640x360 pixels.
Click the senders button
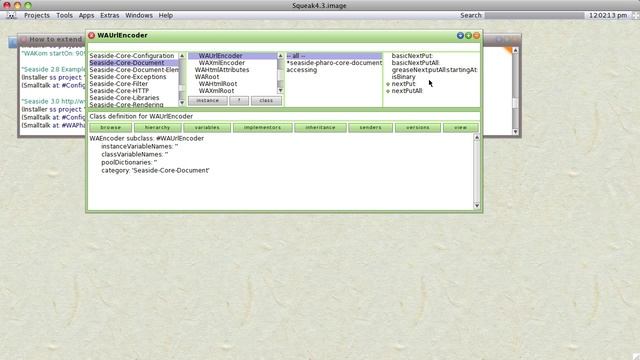tap(371, 128)
